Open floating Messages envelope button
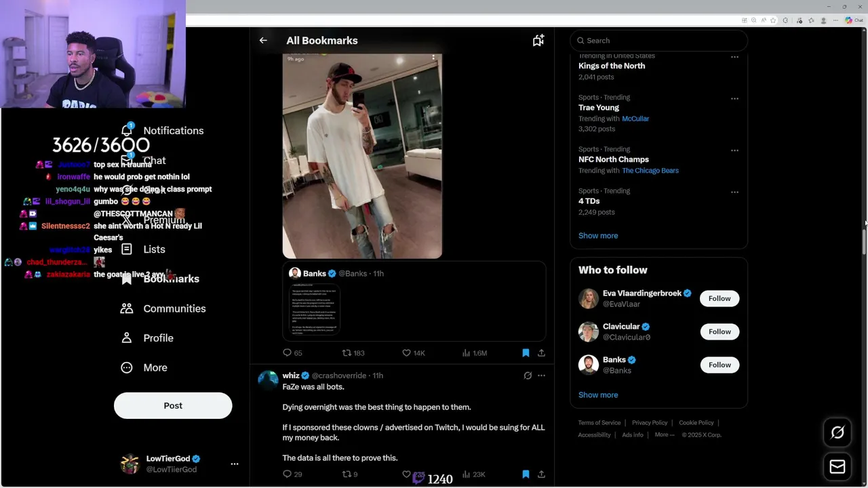 [x=837, y=467]
